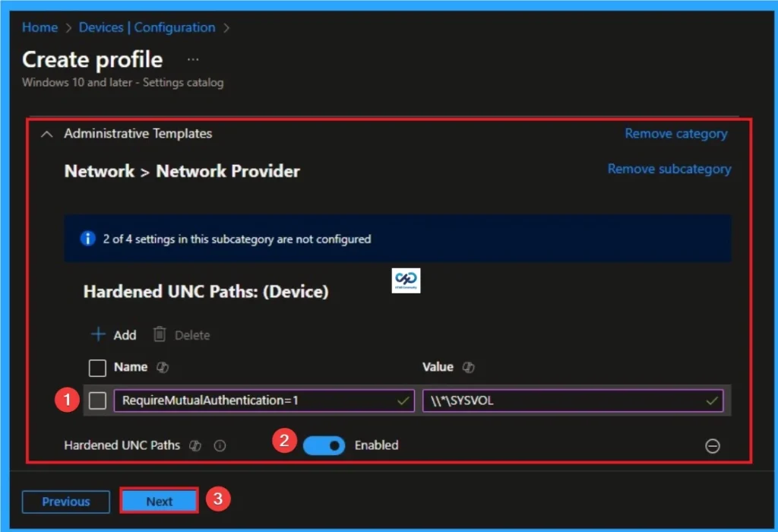The image size is (778, 532).
Task: Expand the breadcrumb chevron after Devices | Configuration
Action: point(225,27)
